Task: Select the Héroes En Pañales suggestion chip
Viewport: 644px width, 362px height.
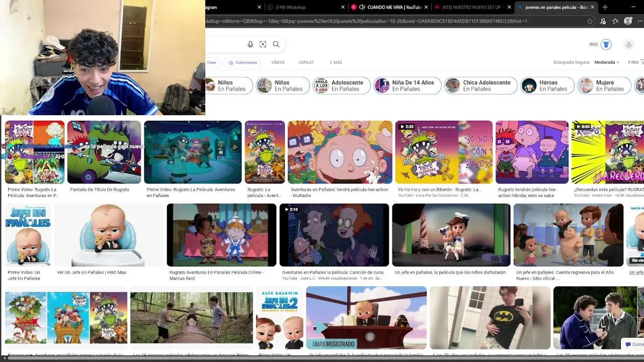Action: pyautogui.click(x=547, y=85)
